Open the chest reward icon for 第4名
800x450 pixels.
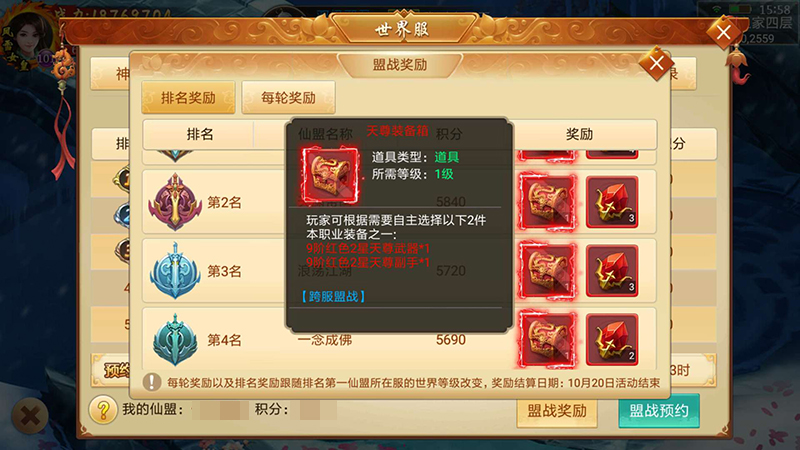coord(547,340)
